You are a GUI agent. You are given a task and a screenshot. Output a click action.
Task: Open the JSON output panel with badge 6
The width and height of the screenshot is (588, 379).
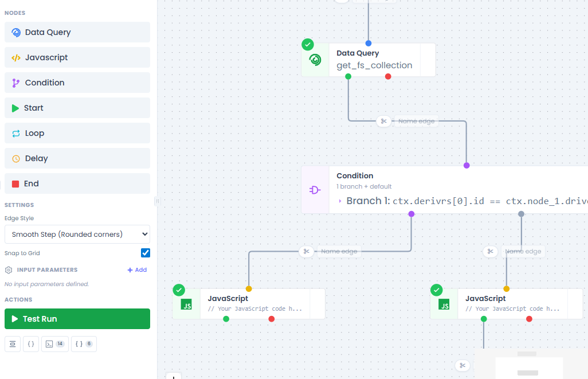pos(84,343)
